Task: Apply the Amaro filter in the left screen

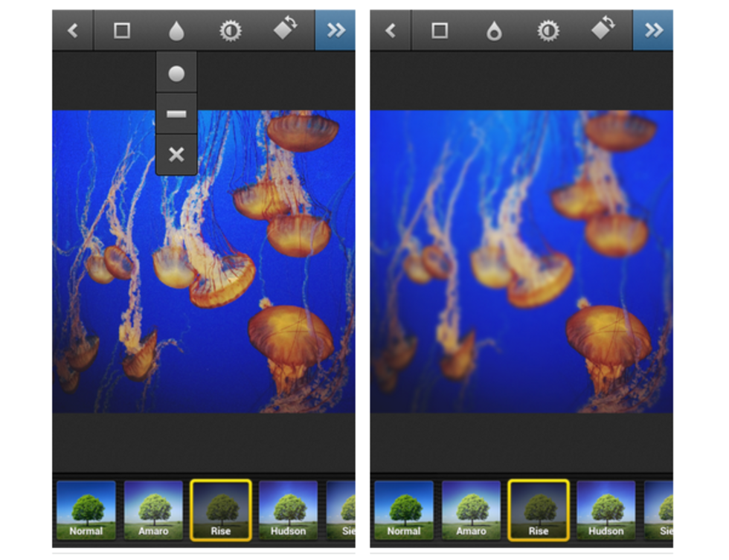Action: (153, 509)
